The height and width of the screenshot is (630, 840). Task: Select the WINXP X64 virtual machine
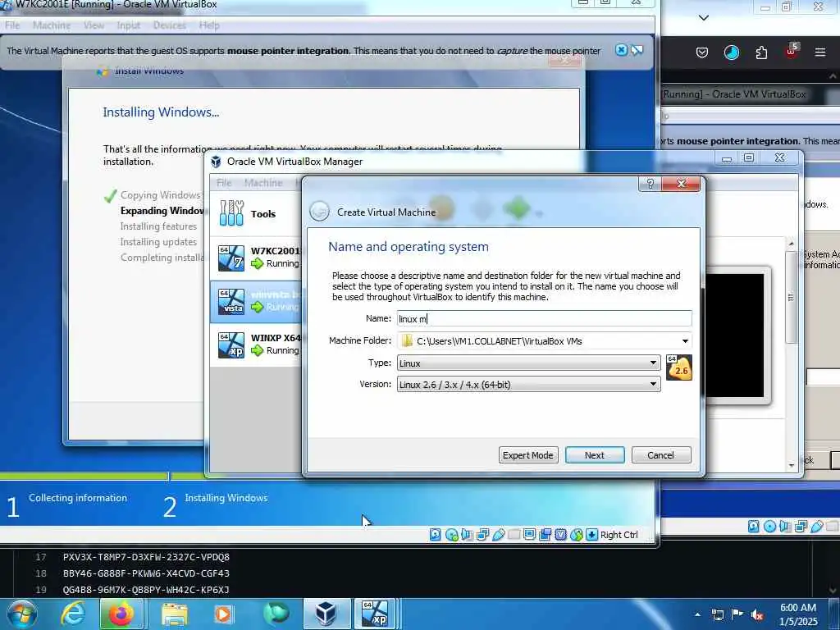[256, 345]
